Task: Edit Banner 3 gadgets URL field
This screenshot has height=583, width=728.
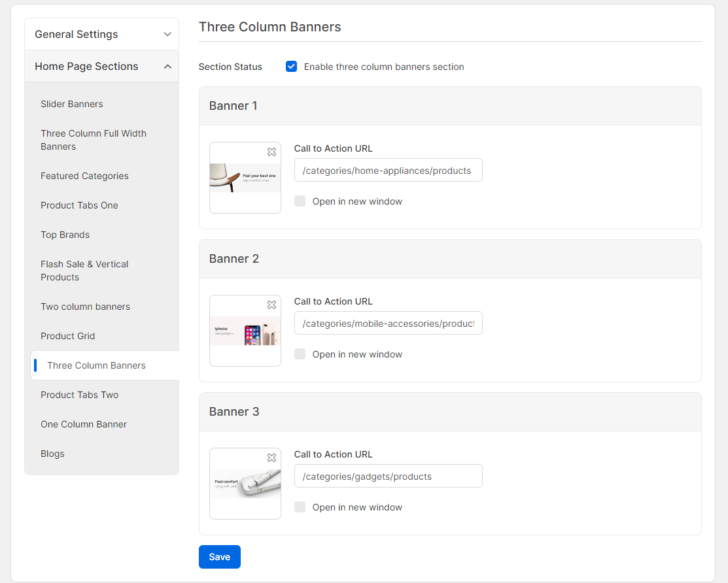Action: coord(388,476)
